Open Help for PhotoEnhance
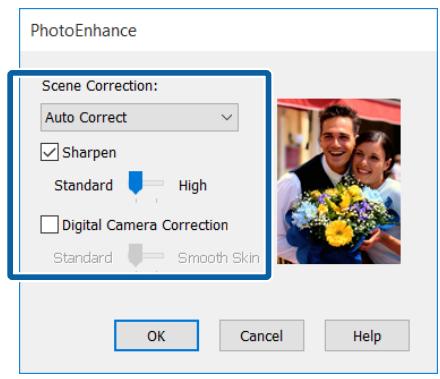Image resolution: width=440 pixels, height=379 pixels. point(367,336)
